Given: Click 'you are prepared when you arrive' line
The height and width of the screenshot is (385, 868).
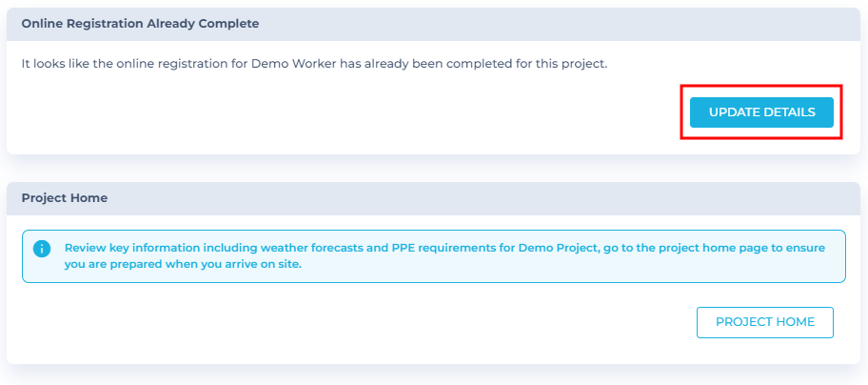Looking at the screenshot, I should click(183, 264).
